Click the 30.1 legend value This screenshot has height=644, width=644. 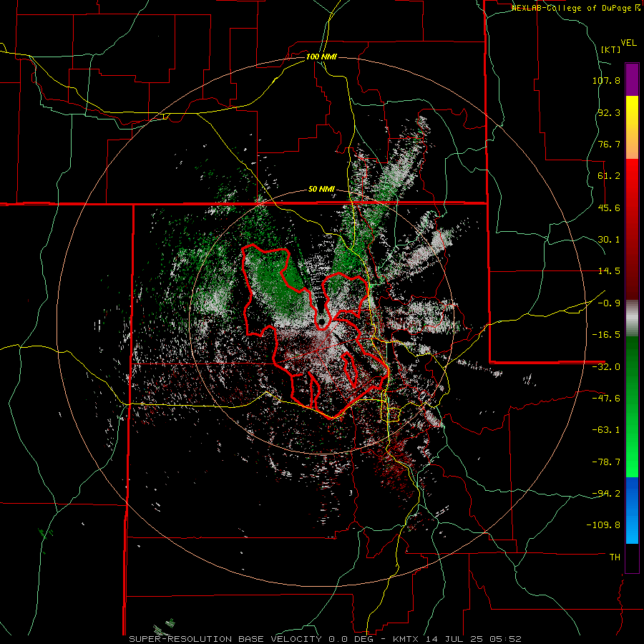[x=609, y=240]
